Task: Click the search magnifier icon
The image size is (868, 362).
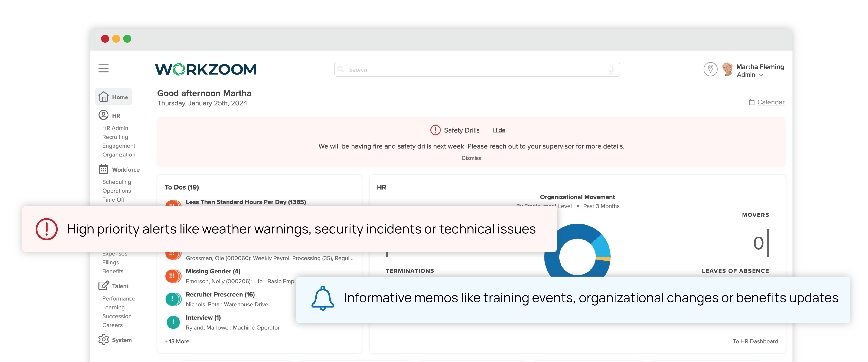Action: tap(341, 69)
